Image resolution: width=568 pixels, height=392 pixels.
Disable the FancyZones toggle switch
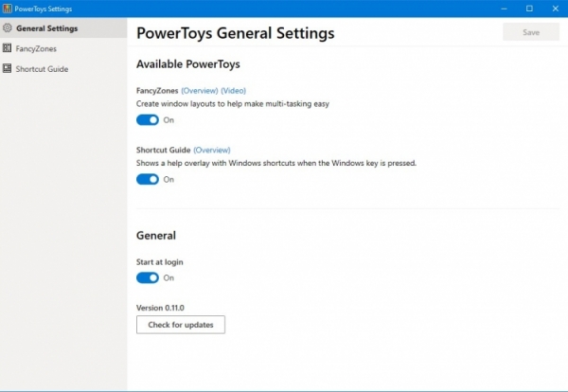tap(148, 120)
